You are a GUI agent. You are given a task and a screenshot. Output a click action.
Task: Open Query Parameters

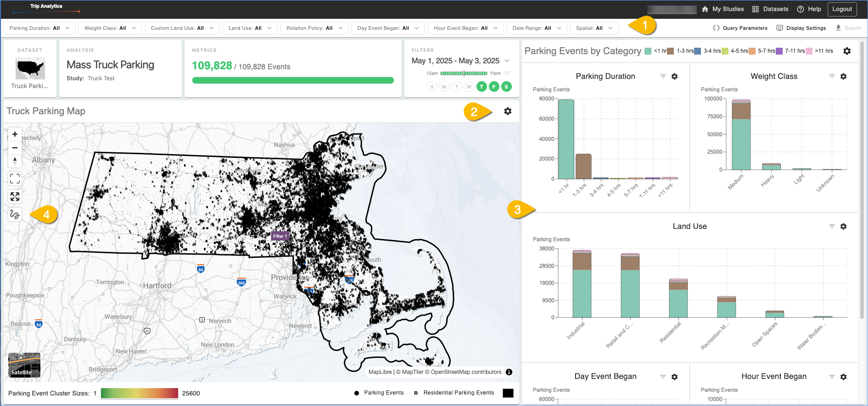point(740,28)
